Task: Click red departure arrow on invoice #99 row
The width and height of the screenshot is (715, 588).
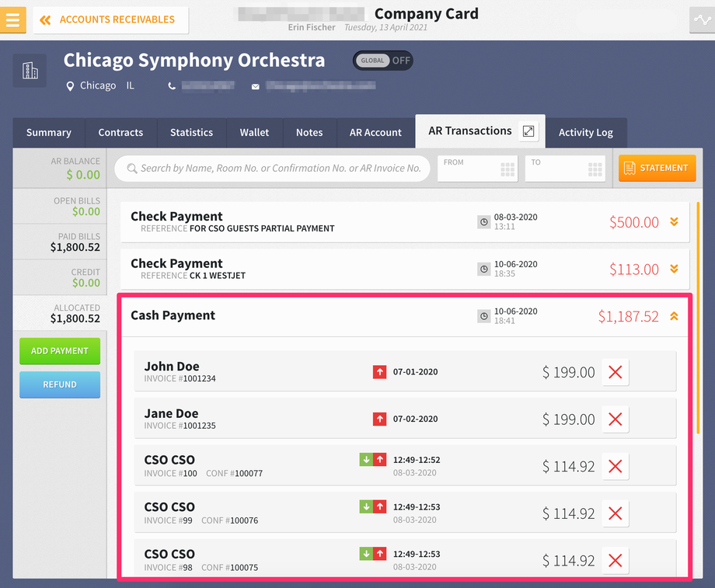Action: pos(380,506)
